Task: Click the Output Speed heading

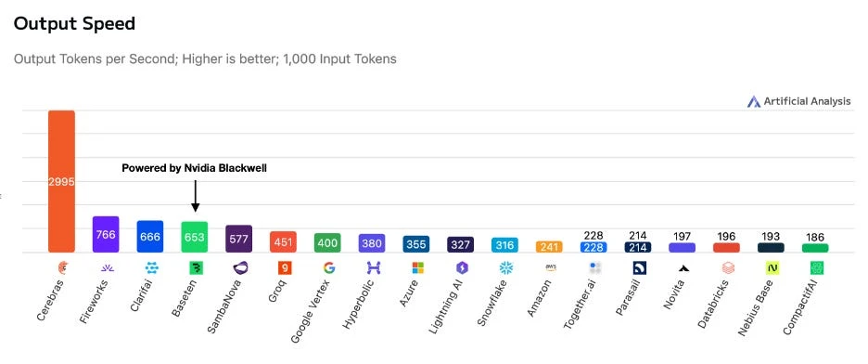Action: (x=74, y=24)
